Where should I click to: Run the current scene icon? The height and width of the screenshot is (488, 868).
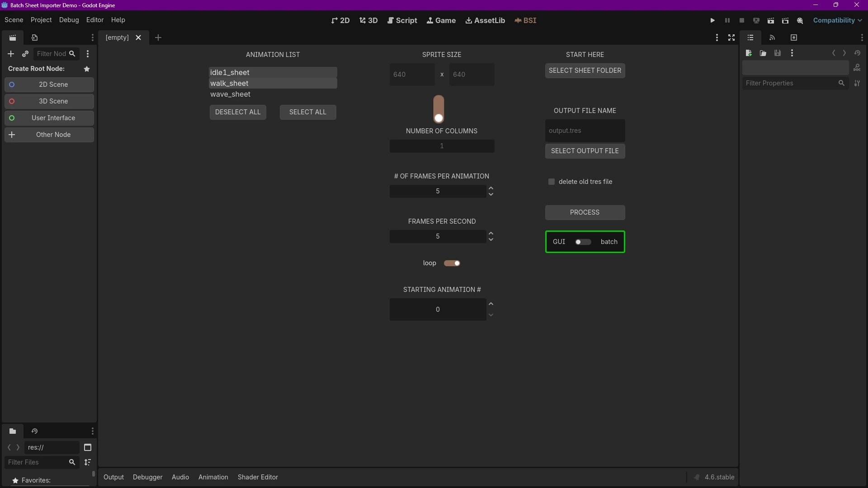[771, 20]
